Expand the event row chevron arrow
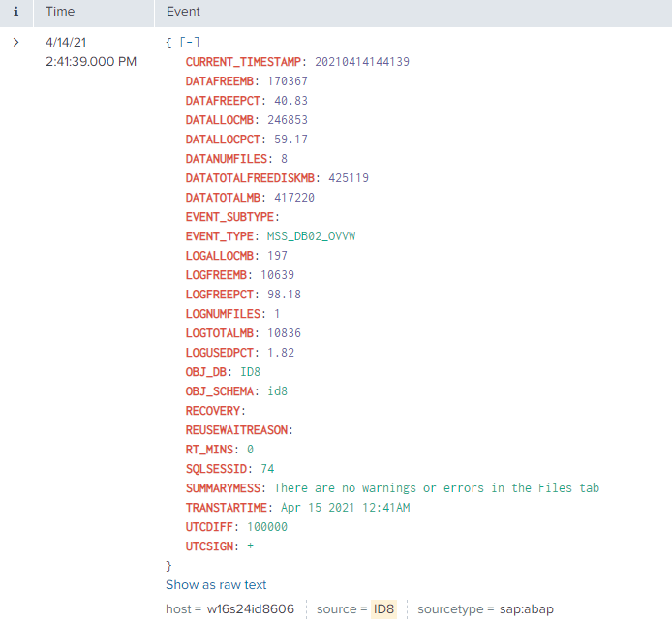The image size is (672, 624). 15,43
